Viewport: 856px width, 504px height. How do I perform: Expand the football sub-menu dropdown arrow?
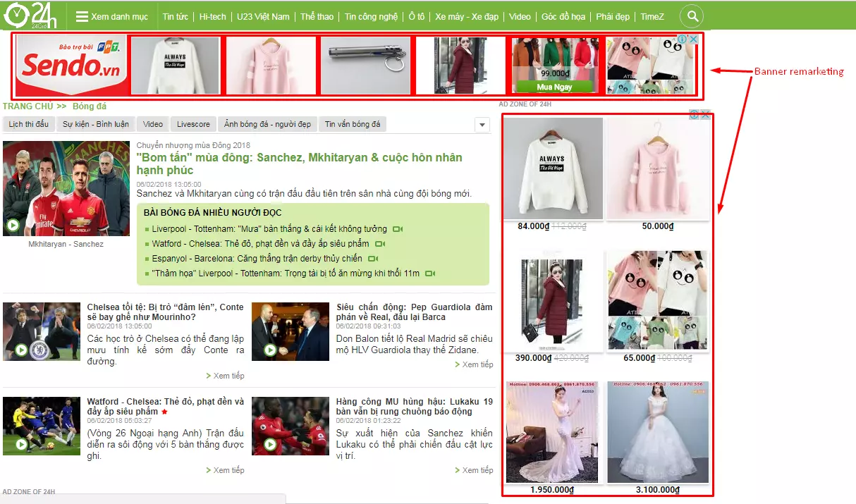point(482,125)
